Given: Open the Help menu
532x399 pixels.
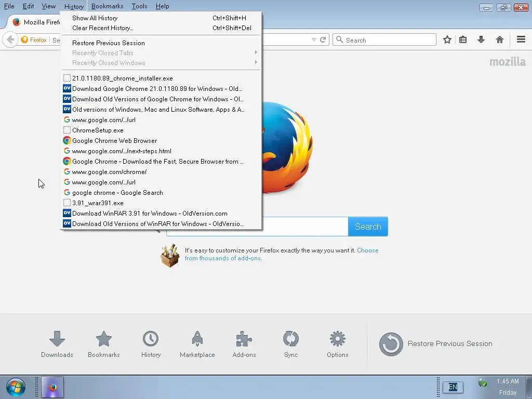Looking at the screenshot, I should click(x=162, y=6).
